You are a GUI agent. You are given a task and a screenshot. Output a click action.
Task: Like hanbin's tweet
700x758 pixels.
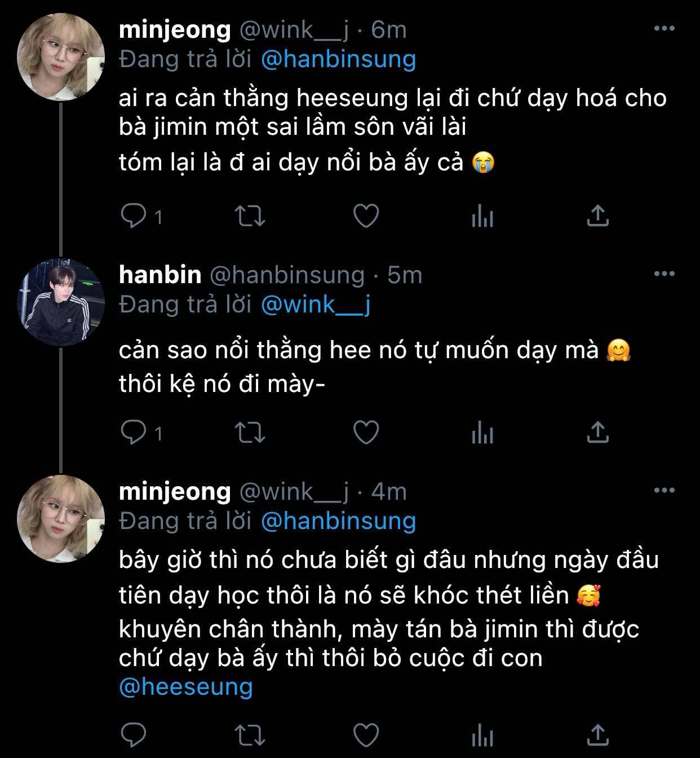tap(366, 433)
